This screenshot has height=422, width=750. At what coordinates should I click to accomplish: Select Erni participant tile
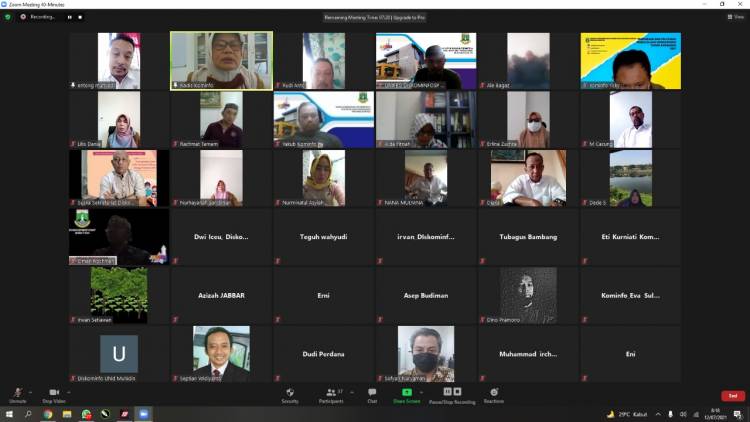(x=324, y=295)
